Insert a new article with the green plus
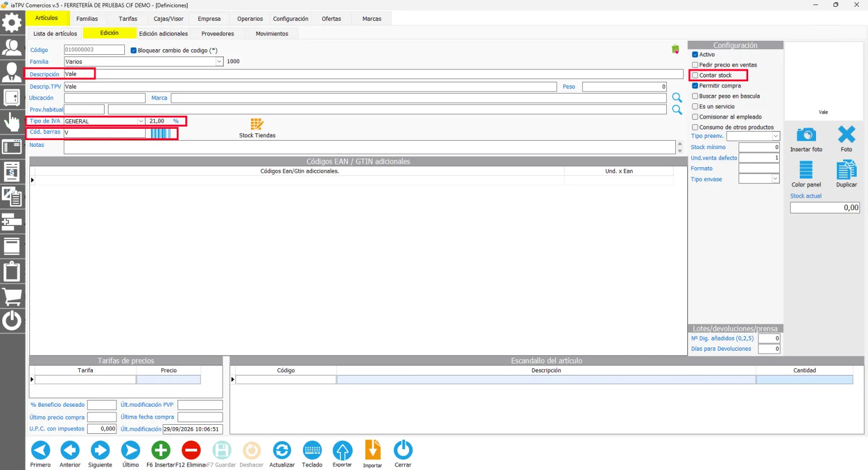This screenshot has height=470, width=868. click(161, 450)
